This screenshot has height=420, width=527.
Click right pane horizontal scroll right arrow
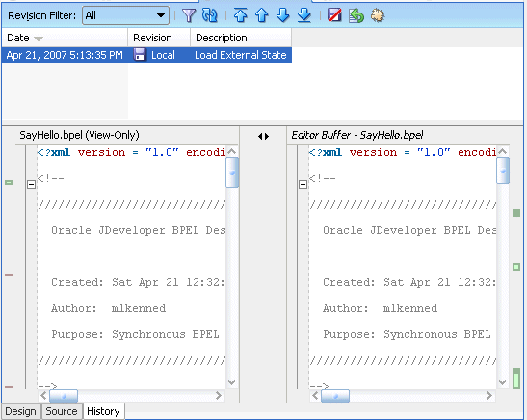click(489, 396)
